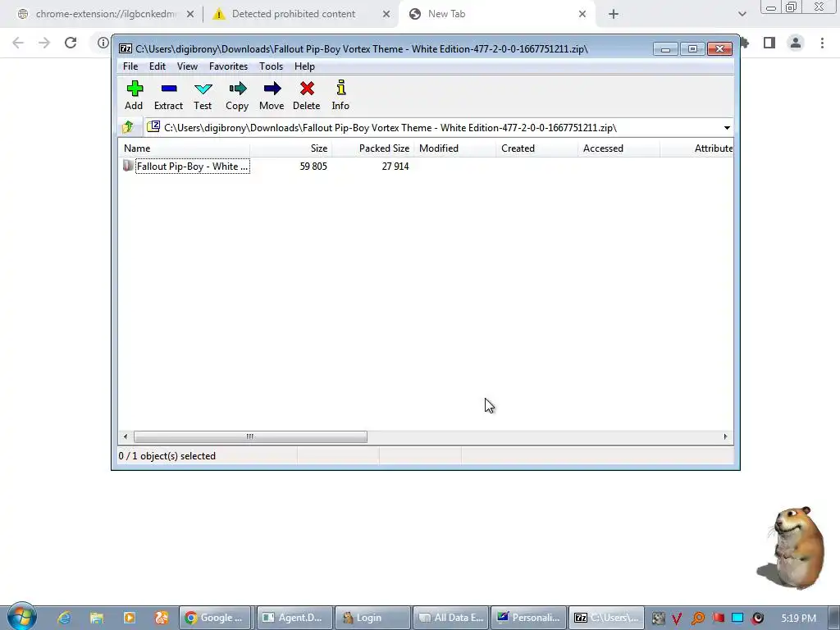This screenshot has width=840, height=630.
Task: Switch to Google Chrome taskbar button
Action: (216, 618)
